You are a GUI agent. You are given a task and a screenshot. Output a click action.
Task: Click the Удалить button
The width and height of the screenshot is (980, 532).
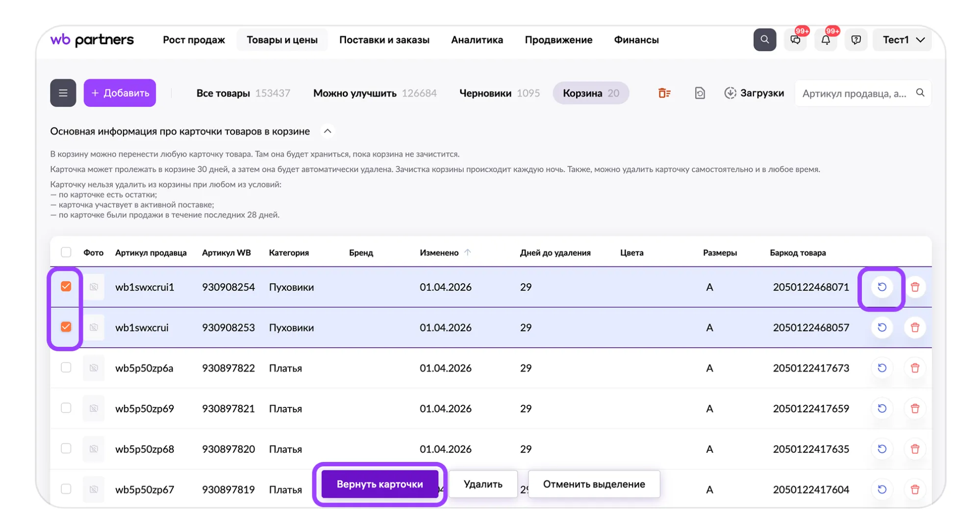pos(483,484)
